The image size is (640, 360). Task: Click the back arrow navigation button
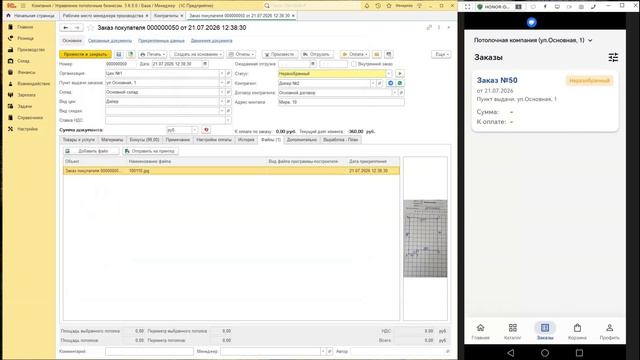coord(66,28)
